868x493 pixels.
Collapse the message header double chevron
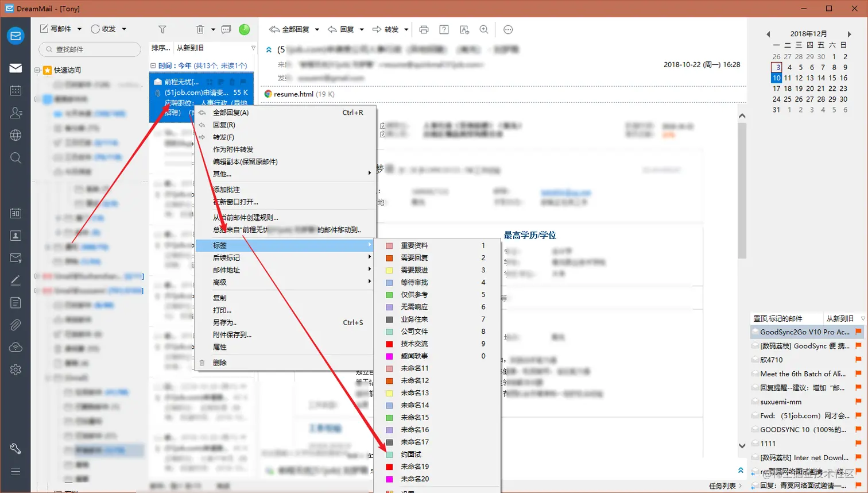[x=269, y=50]
